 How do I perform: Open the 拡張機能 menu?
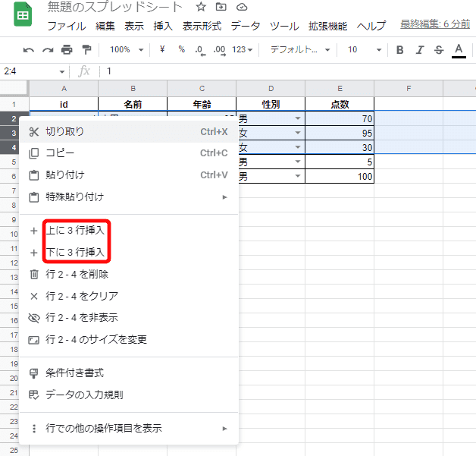click(x=327, y=26)
